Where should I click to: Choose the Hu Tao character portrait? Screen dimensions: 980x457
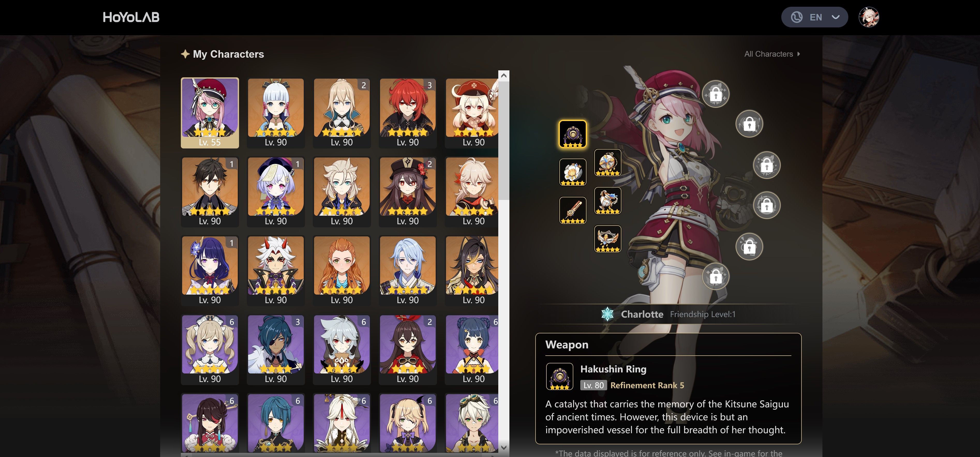click(x=408, y=192)
